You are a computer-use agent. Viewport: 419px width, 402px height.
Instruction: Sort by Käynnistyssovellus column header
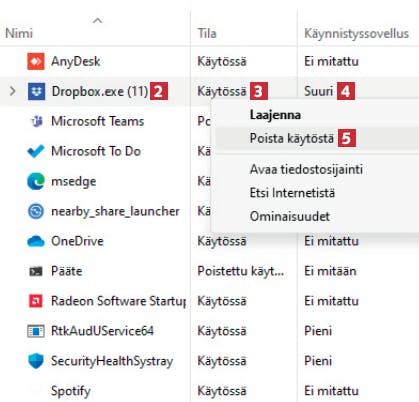tap(356, 33)
